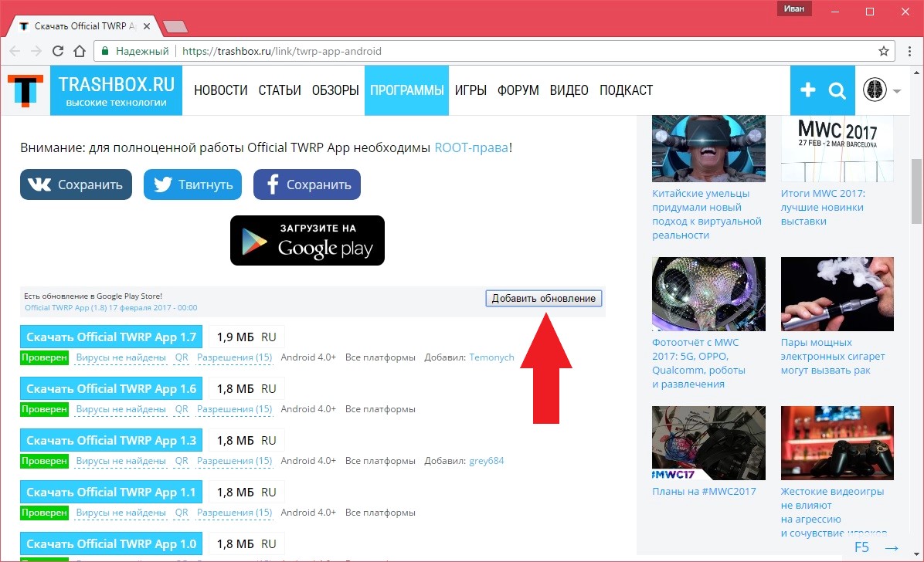Follow the ROOT-права link
The image size is (924, 562).
pos(470,148)
